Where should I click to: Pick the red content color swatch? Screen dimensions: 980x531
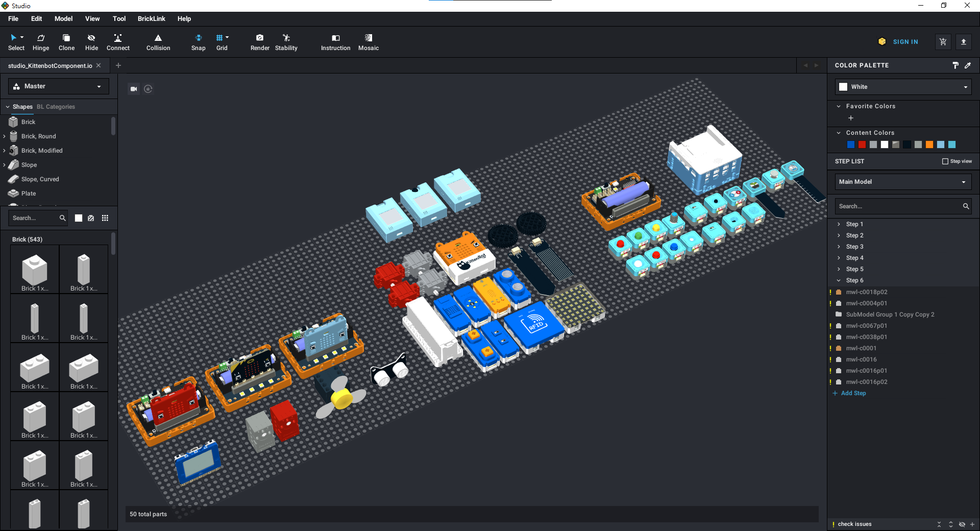862,145
